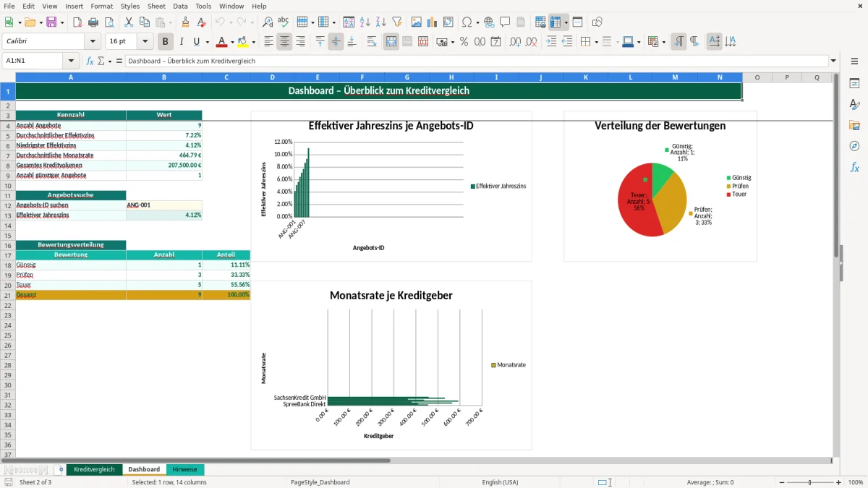Apply the yellow background color swatch

click(243, 42)
